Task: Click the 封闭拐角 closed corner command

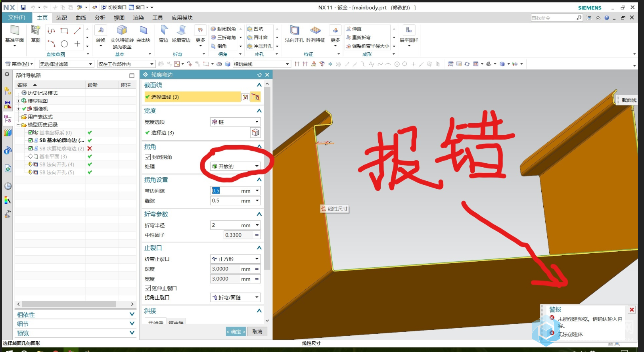Action: tap(223, 29)
